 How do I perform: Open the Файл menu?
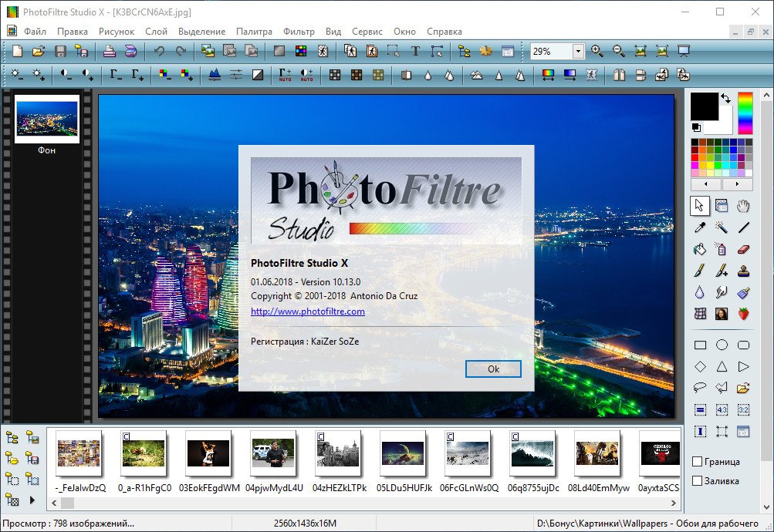pos(35,32)
